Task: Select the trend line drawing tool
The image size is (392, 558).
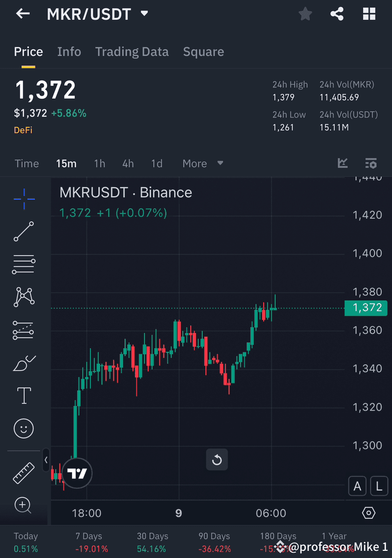Action: coord(23,232)
